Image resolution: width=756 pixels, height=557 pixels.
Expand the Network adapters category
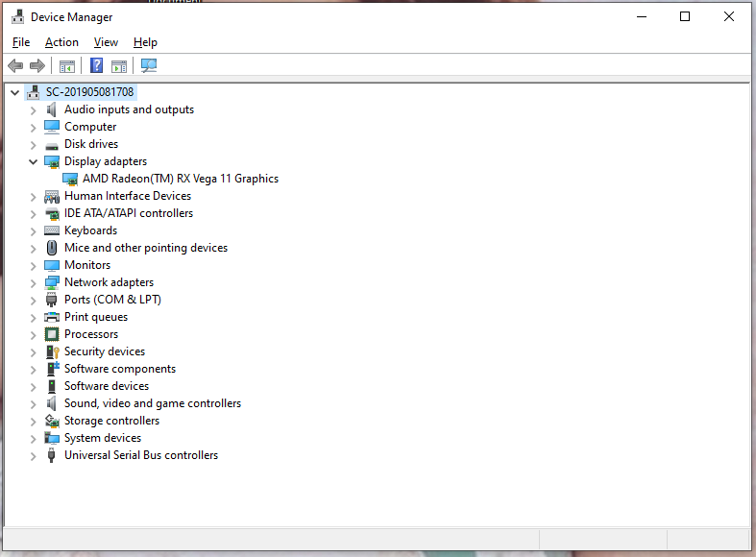click(33, 283)
